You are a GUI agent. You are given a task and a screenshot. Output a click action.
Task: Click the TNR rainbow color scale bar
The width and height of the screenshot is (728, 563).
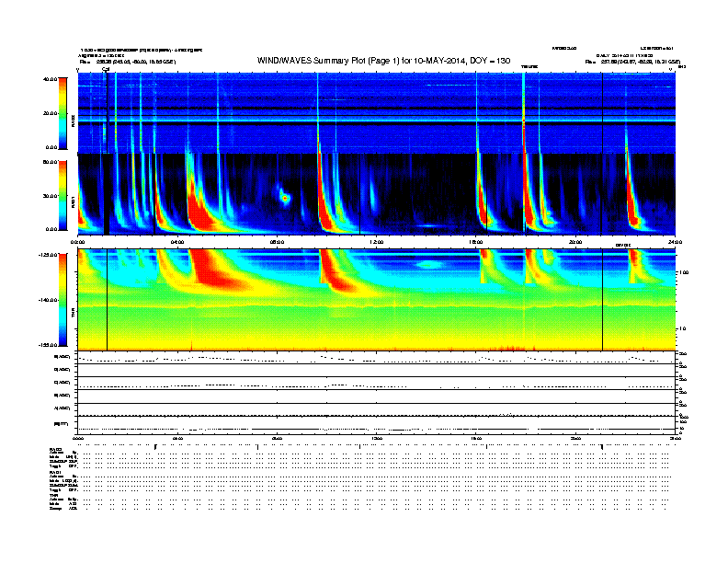click(63, 300)
